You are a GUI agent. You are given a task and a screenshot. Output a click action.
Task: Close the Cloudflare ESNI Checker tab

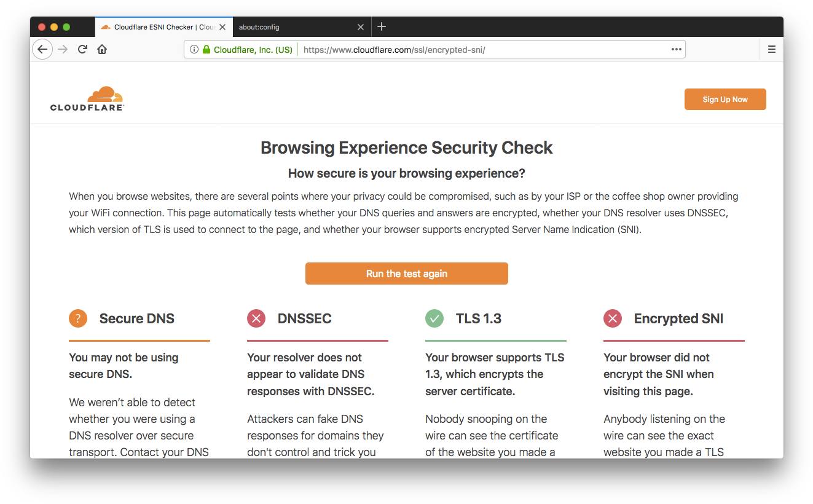pyautogui.click(x=222, y=27)
